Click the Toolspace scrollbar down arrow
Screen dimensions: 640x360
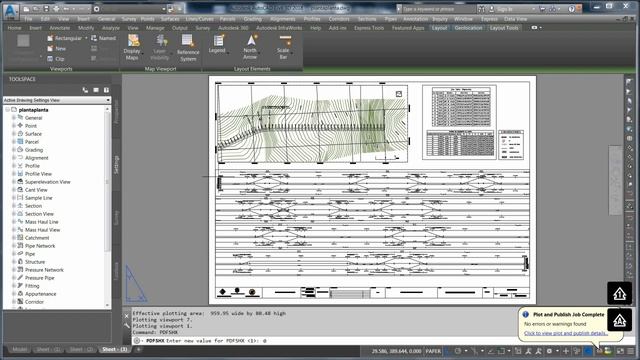click(x=108, y=305)
